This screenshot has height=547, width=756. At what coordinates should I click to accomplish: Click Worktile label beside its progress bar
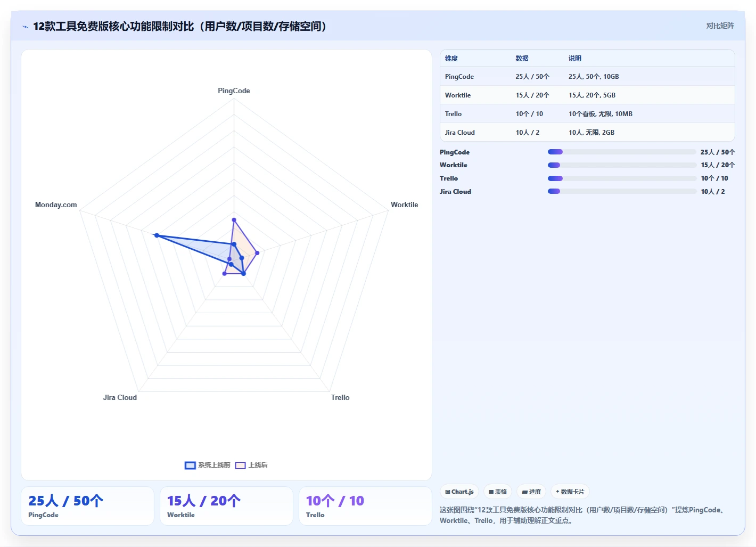453,165
